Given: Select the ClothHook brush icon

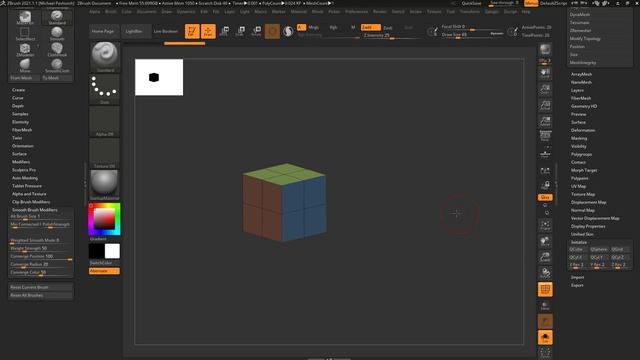Looking at the screenshot, I should pos(57,49).
